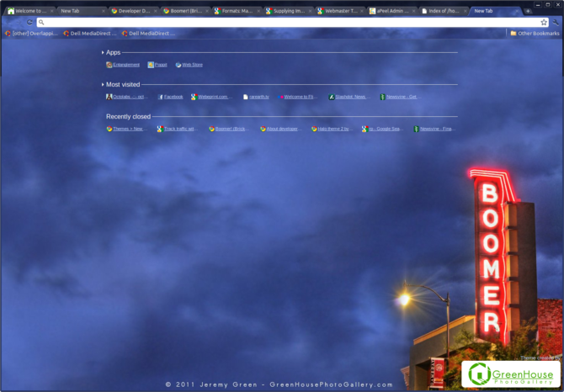
Task: Open the Slashdot: News link
Action: [349, 97]
